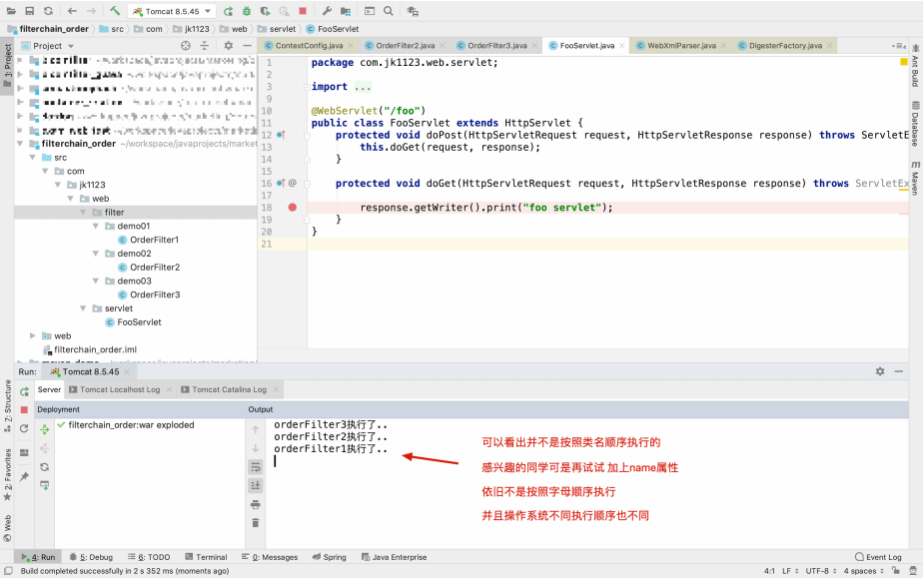Clear console output with trash icon
924x578 pixels.
(x=255, y=523)
